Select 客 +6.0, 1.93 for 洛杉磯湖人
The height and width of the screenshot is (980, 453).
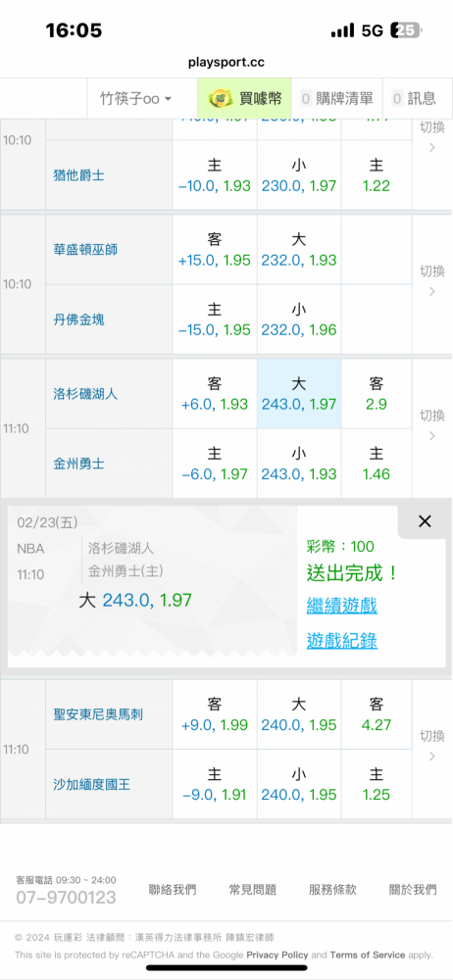point(215,394)
